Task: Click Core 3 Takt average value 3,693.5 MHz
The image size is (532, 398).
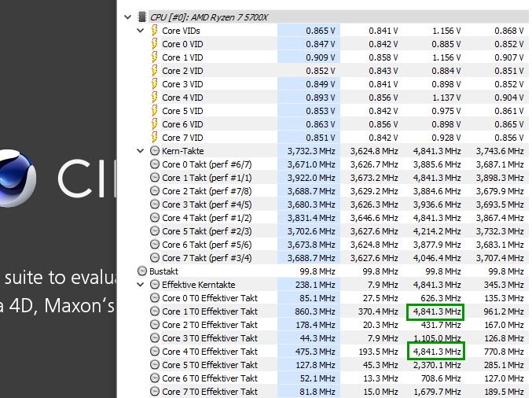Action: click(500, 205)
